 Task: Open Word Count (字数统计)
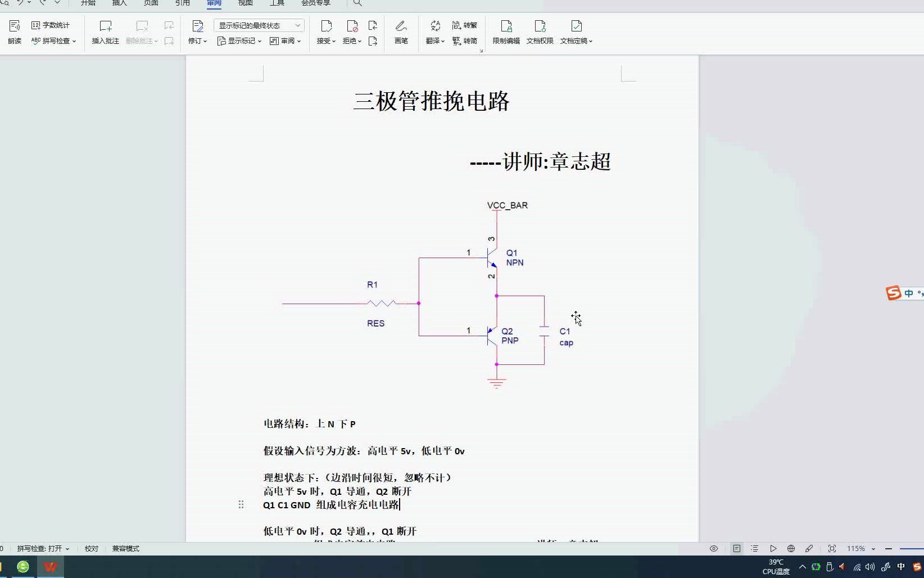point(51,25)
